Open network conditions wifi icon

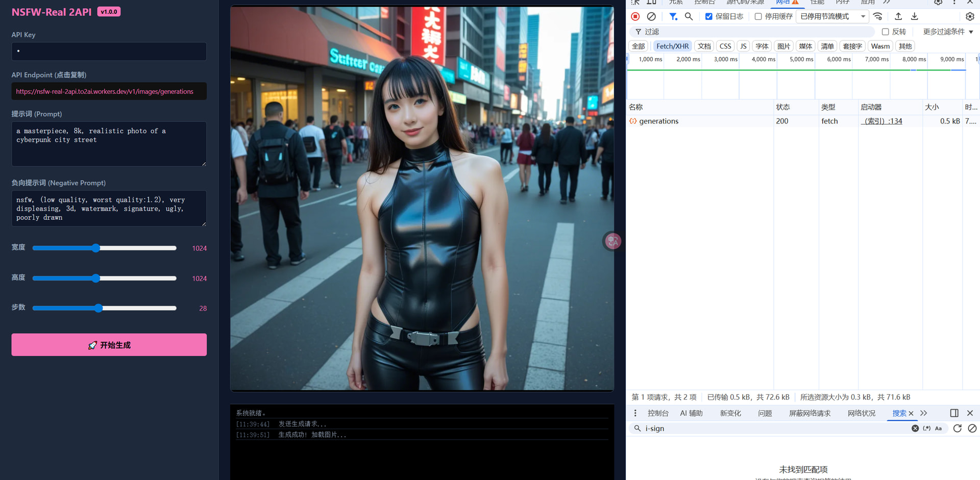(x=877, y=16)
